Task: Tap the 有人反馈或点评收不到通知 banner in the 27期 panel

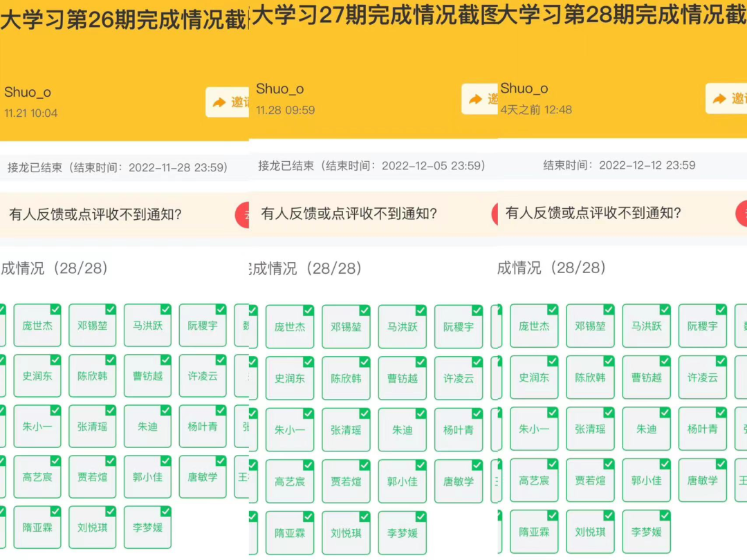Action: click(x=349, y=214)
